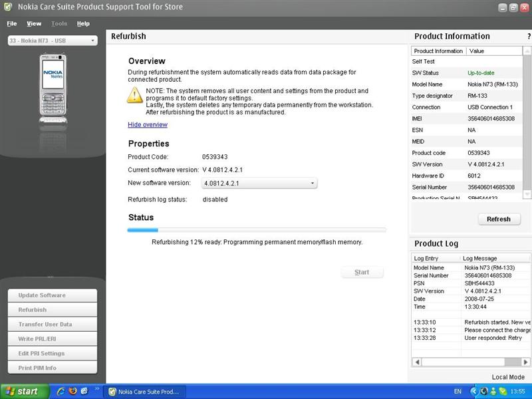Click the Update Software sidebar button
The width and height of the screenshot is (532, 399).
pyautogui.click(x=53, y=295)
